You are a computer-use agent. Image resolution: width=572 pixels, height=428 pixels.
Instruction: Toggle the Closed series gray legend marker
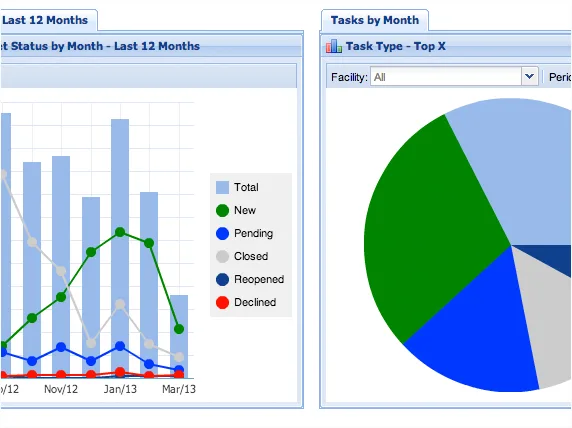(222, 256)
